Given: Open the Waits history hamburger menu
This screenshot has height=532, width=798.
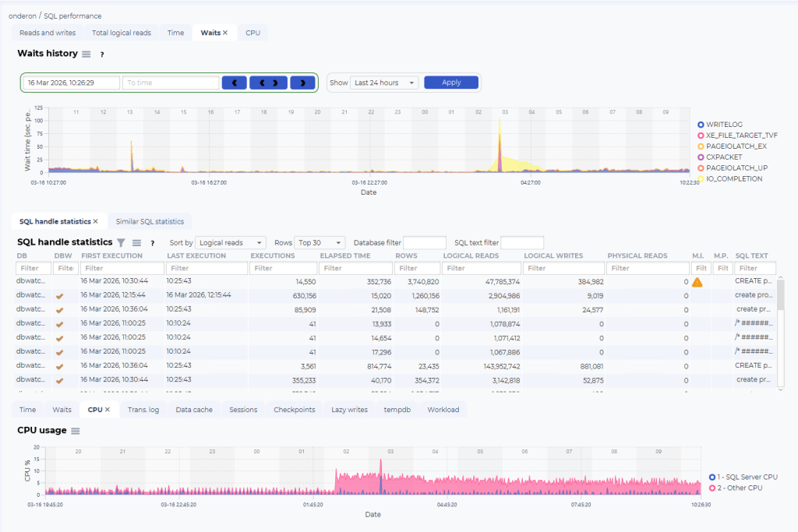Looking at the screenshot, I should (86, 54).
